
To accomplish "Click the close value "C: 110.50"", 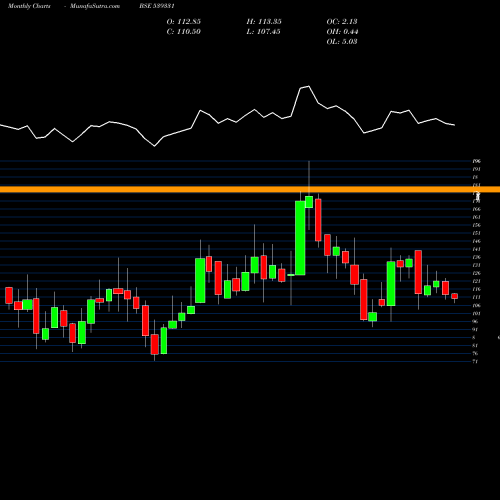I will pos(184,32).
